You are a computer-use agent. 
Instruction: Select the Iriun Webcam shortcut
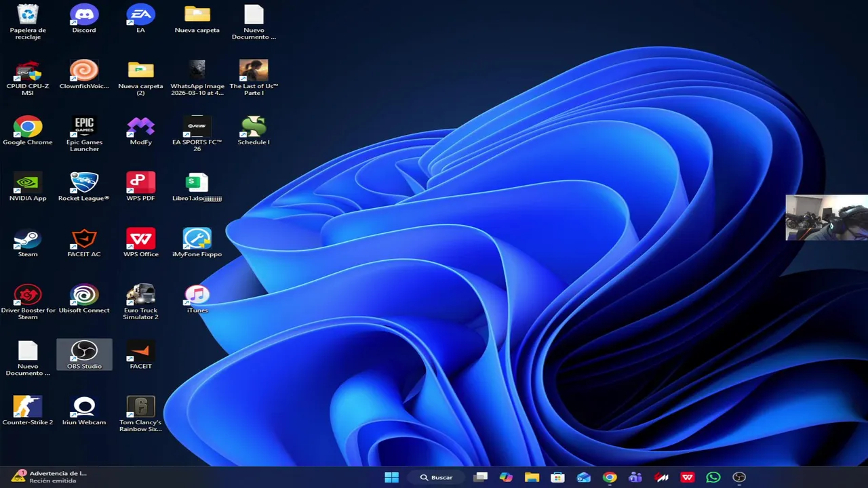pos(84,411)
